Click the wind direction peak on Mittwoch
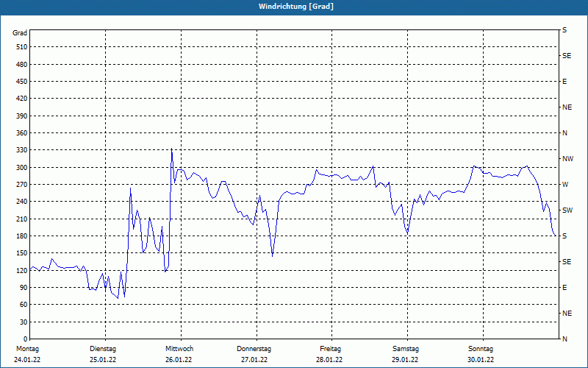588x368 pixels. pos(172,149)
